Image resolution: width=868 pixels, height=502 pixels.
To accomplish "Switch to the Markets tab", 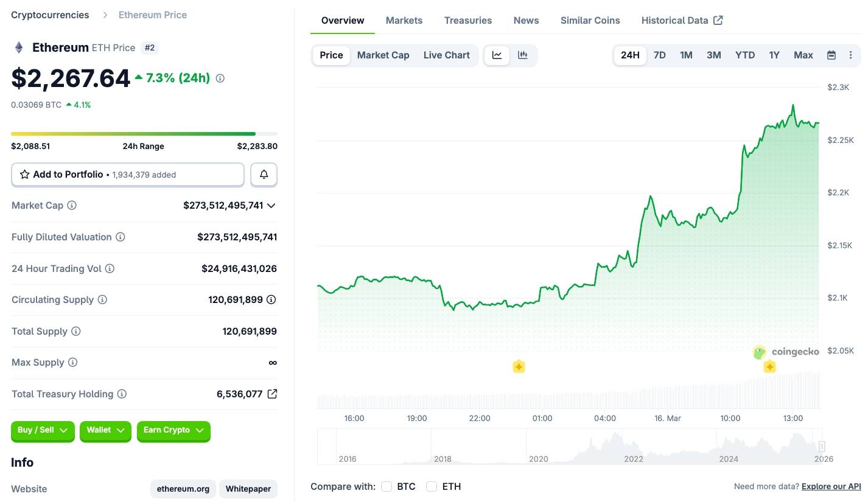I will pyautogui.click(x=404, y=20).
